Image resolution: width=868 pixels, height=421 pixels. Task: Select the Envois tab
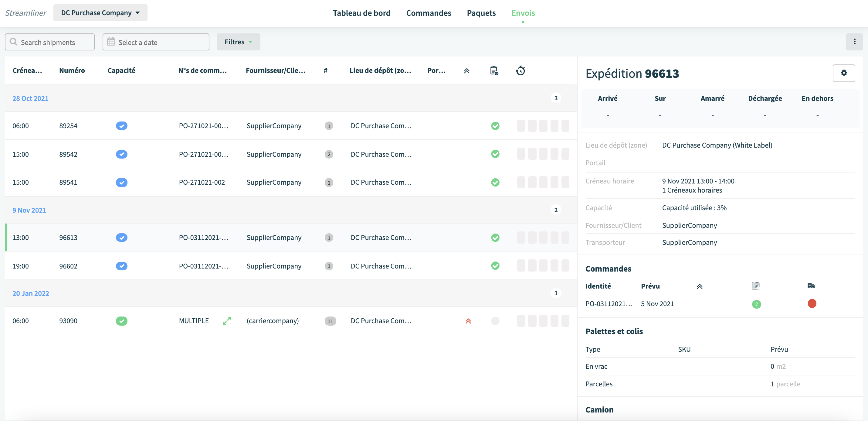coord(523,13)
